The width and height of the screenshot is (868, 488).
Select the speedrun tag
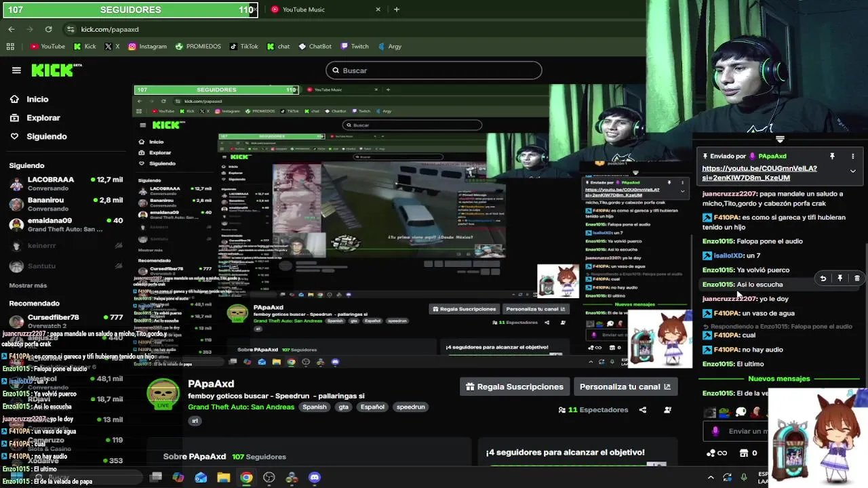tap(410, 407)
